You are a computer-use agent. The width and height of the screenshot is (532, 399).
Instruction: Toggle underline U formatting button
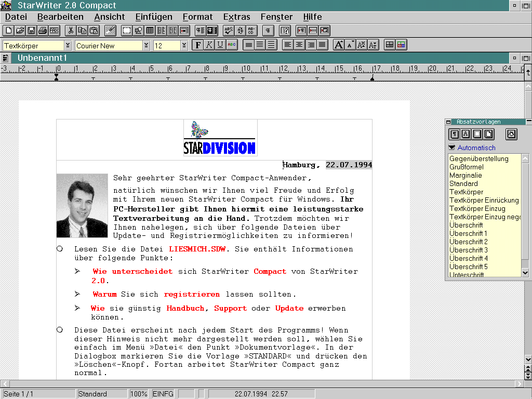coord(220,45)
